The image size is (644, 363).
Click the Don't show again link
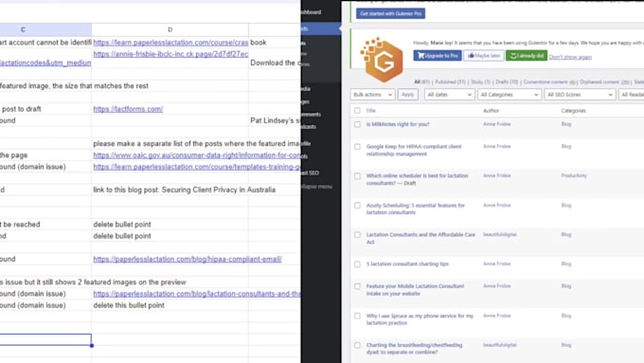[x=570, y=57]
